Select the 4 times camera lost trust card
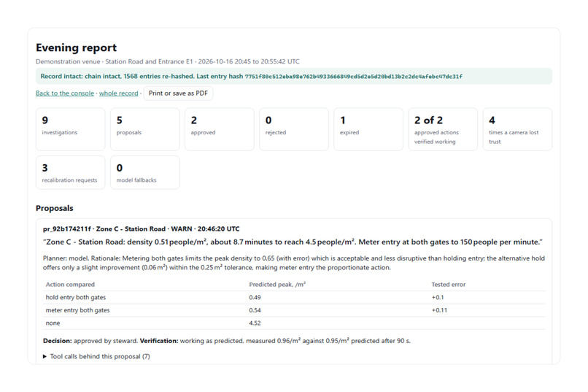 (x=517, y=129)
